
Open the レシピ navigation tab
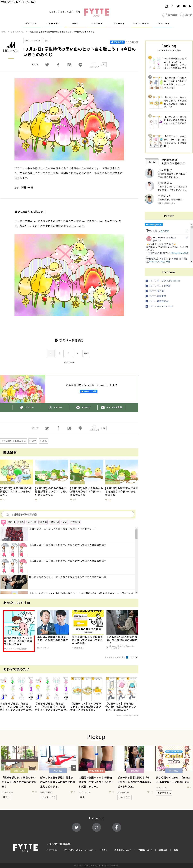pos(75,24)
